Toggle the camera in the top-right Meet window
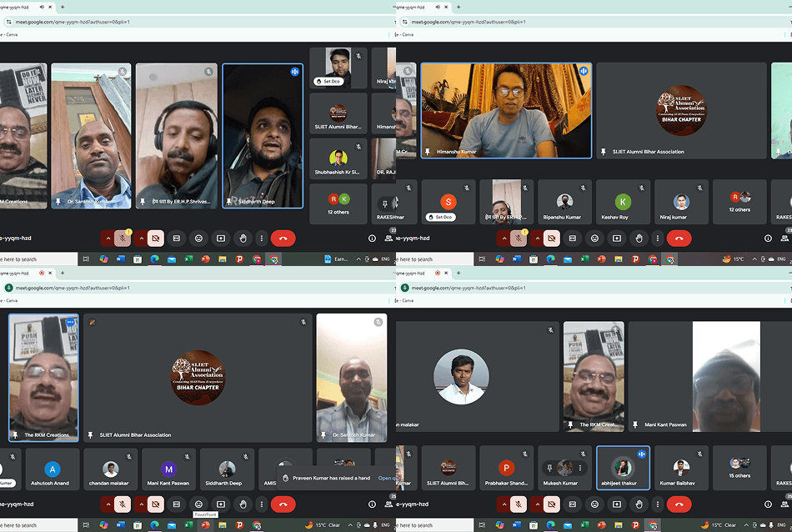This screenshot has height=532, width=792. click(x=552, y=238)
